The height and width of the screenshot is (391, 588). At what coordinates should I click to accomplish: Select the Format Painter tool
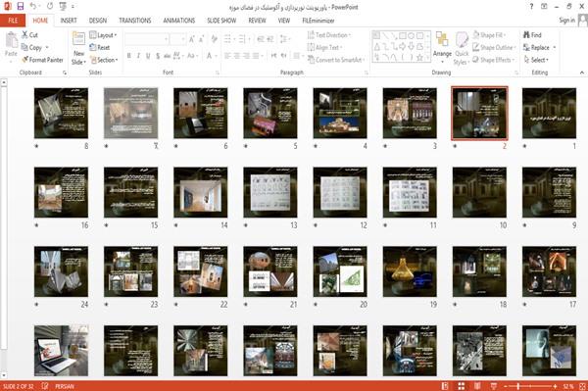click(42, 60)
